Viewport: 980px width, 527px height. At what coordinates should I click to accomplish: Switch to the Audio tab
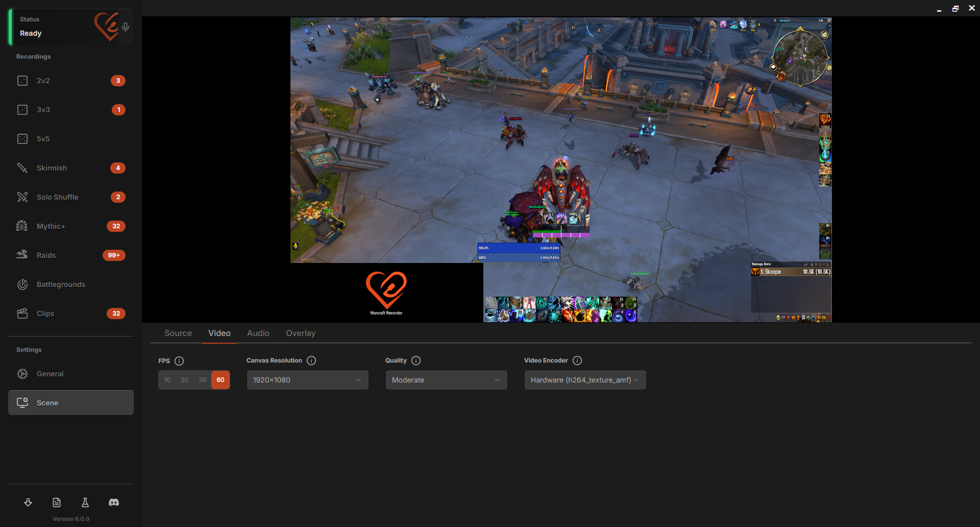pyautogui.click(x=258, y=333)
